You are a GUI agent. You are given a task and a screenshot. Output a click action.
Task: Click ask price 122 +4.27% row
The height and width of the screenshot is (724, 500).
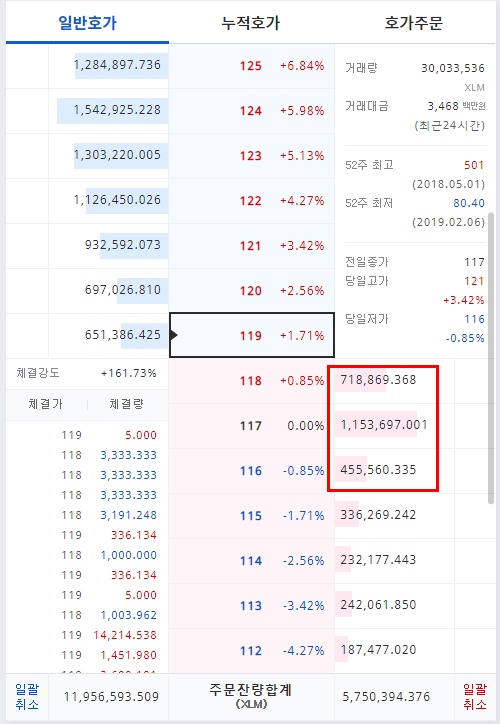coord(252,201)
